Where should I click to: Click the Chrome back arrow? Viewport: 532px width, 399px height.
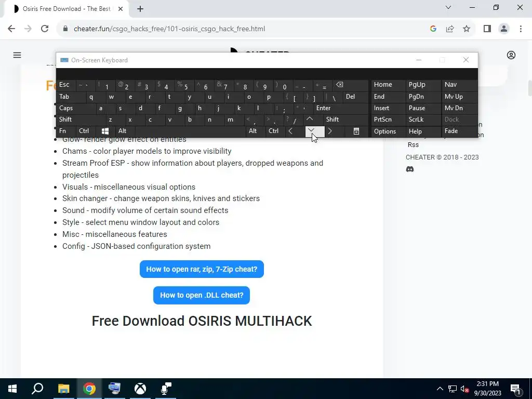[x=11, y=29]
